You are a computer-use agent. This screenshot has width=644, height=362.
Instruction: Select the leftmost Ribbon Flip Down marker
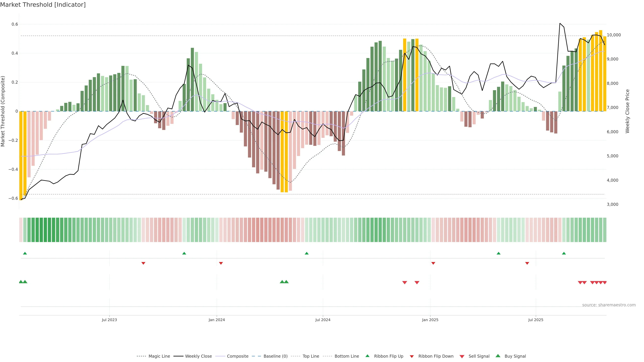click(143, 263)
